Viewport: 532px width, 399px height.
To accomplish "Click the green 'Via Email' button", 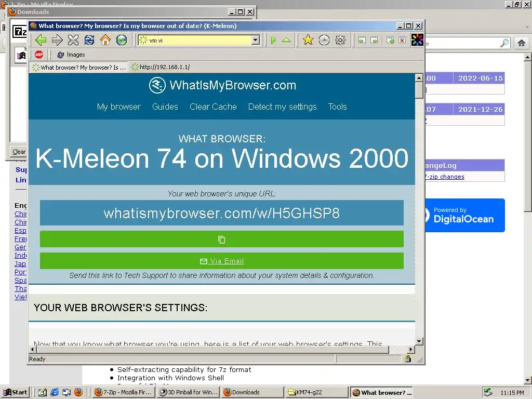I will (221, 261).
